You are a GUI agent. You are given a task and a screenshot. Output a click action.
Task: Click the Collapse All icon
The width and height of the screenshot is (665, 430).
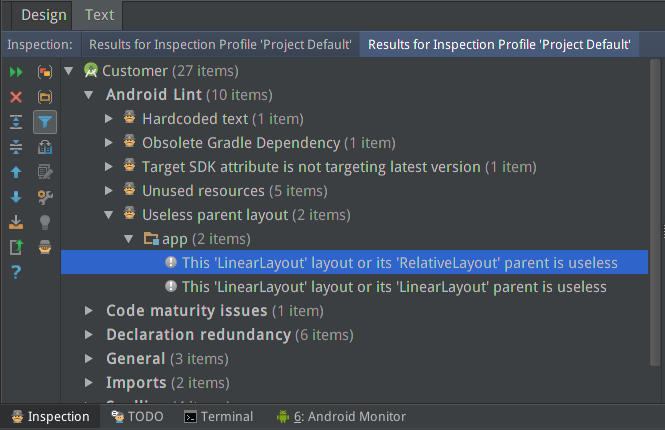coord(16,147)
